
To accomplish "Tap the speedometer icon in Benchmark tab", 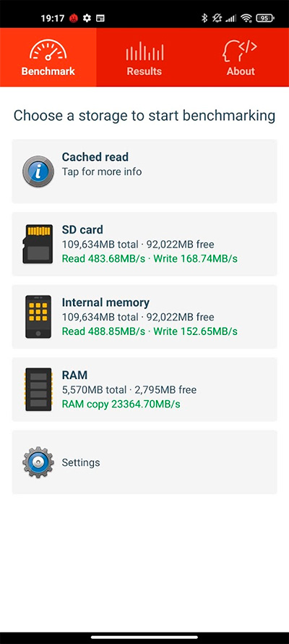I will click(x=48, y=51).
